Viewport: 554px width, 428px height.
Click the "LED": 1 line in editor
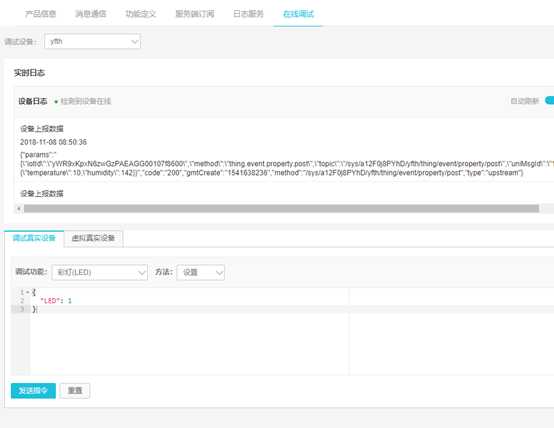[56, 301]
